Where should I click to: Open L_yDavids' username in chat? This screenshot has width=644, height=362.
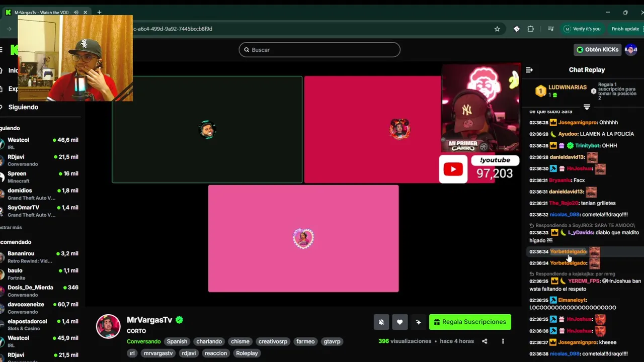click(x=581, y=233)
